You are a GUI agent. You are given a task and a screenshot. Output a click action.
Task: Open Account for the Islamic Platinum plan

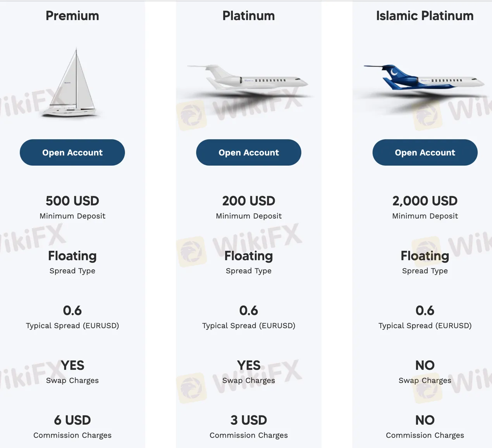(x=425, y=152)
